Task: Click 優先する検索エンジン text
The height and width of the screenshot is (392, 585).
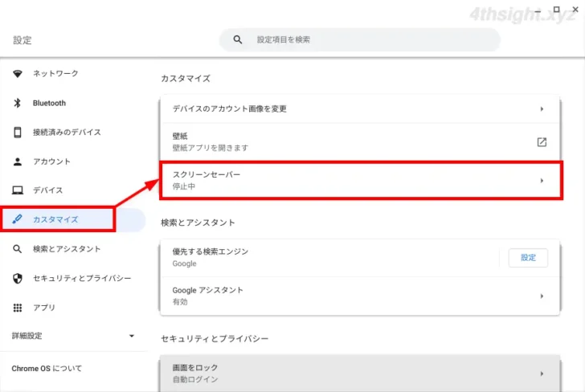Action: tap(210, 251)
